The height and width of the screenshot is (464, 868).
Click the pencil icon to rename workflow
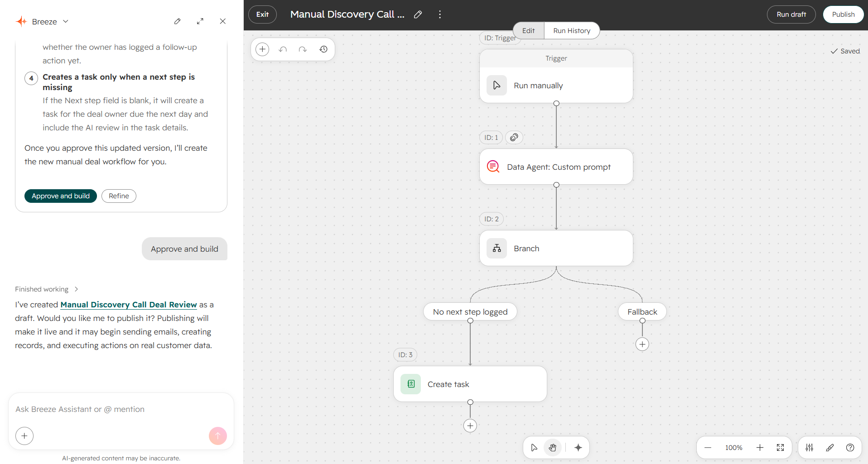(418, 14)
